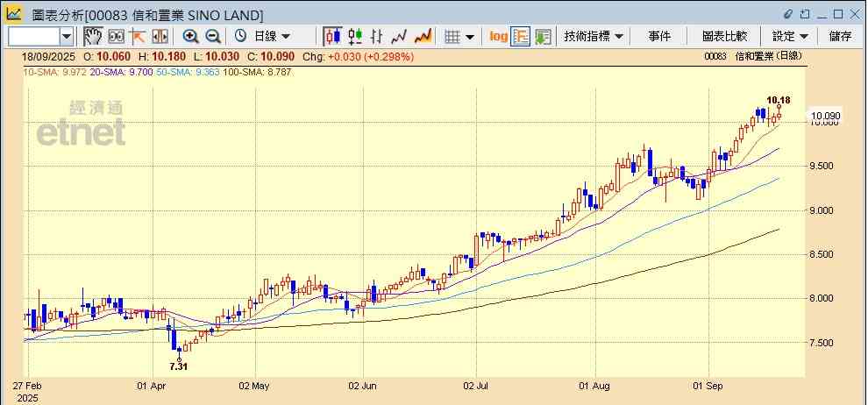Switch to red-blue candlestick chart type
The width and height of the screenshot is (868, 405).
tap(332, 37)
